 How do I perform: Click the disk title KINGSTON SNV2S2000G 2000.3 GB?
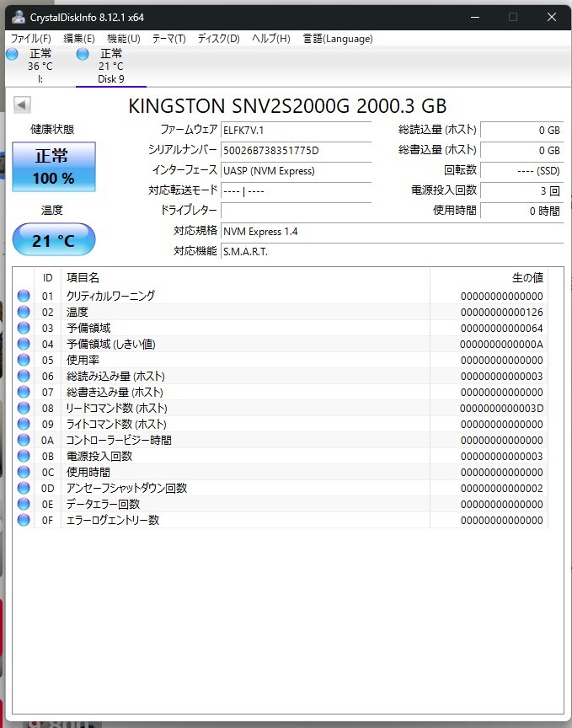pos(287,106)
